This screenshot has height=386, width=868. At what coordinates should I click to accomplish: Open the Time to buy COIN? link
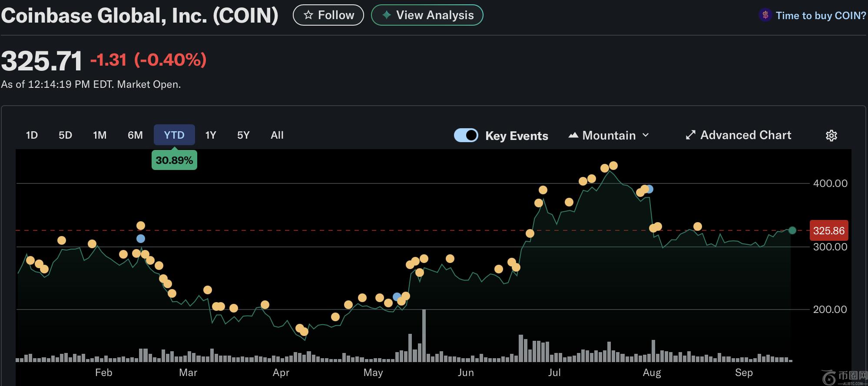[820, 16]
